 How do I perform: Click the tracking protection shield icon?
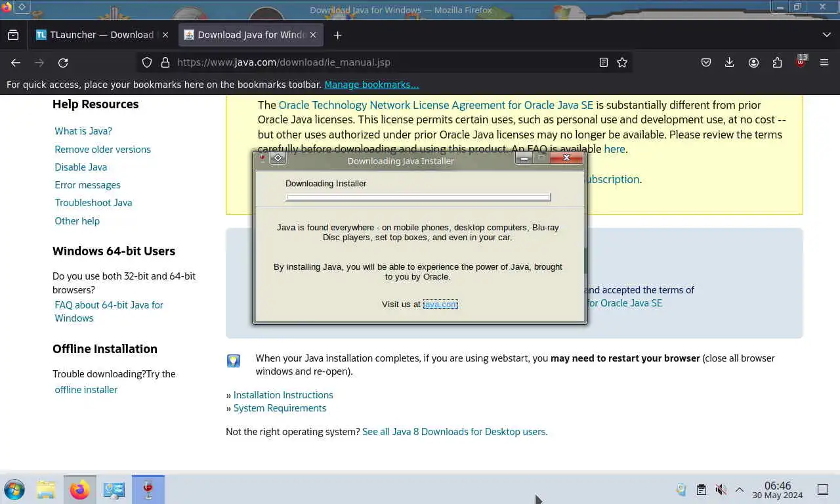click(147, 62)
